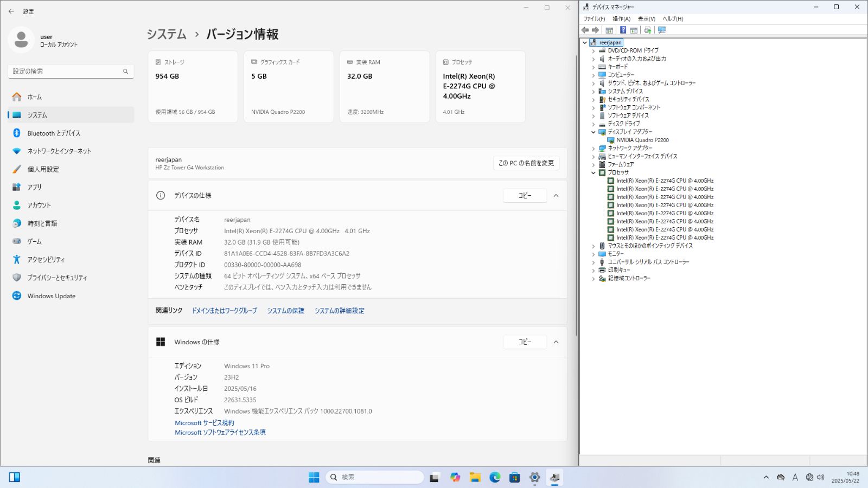
Task: Collapse the reerjapan root node
Action: 585,42
